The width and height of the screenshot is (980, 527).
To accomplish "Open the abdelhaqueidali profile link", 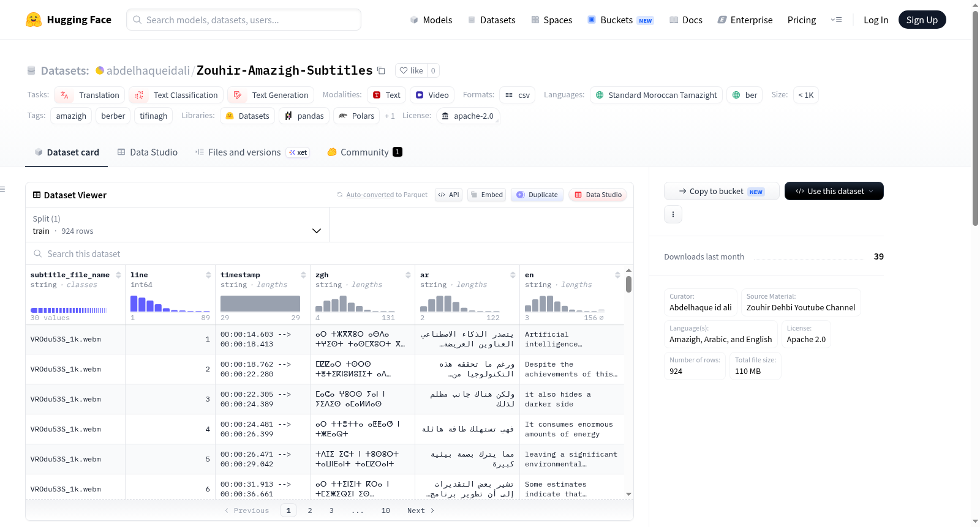I will pos(148,70).
